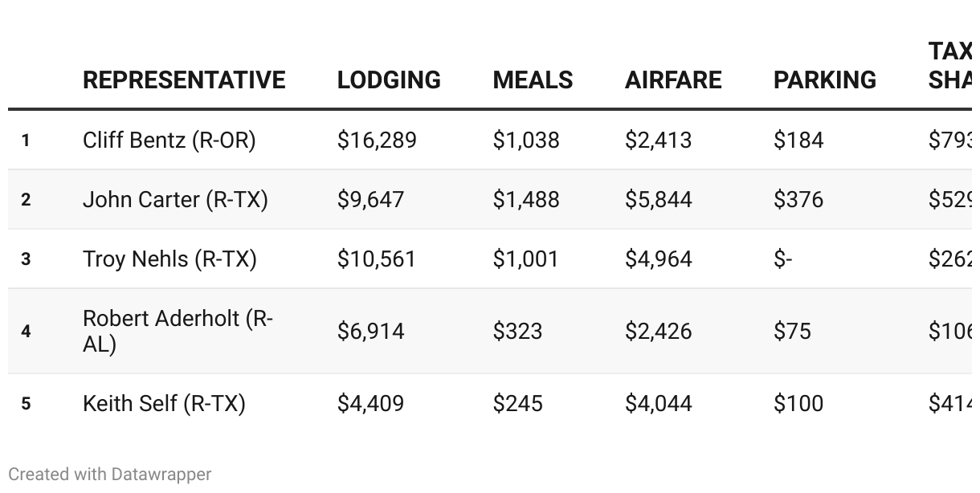
Task: Select the $75 parking value
Action: pos(792,331)
